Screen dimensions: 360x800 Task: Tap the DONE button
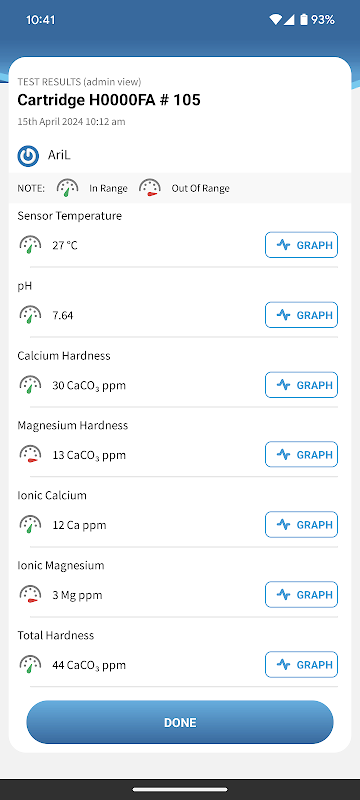click(x=180, y=722)
